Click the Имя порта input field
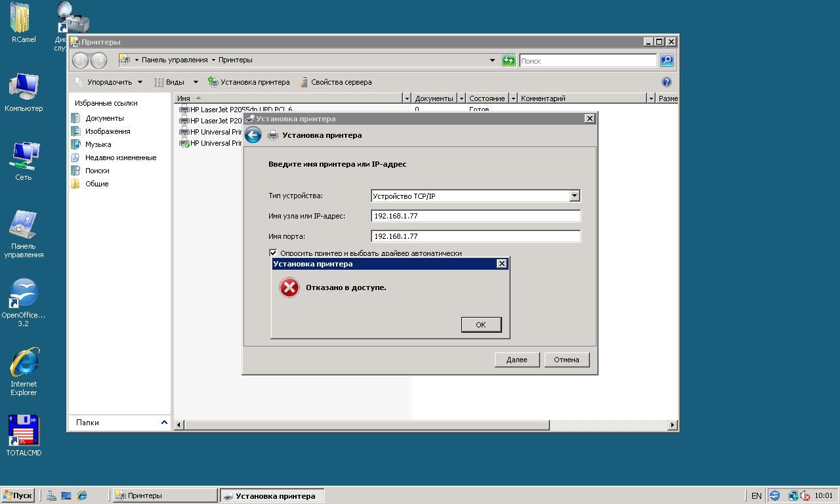 coord(475,236)
